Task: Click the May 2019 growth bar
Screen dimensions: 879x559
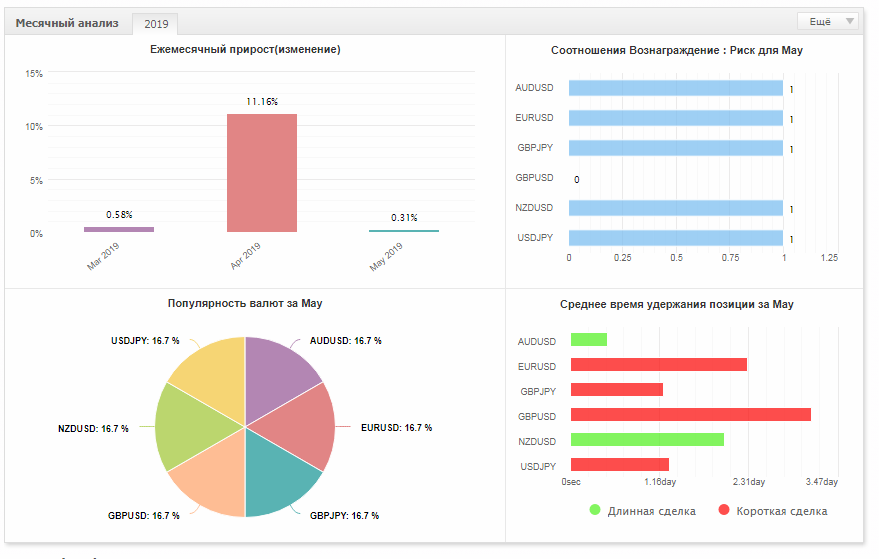Action: (404, 230)
